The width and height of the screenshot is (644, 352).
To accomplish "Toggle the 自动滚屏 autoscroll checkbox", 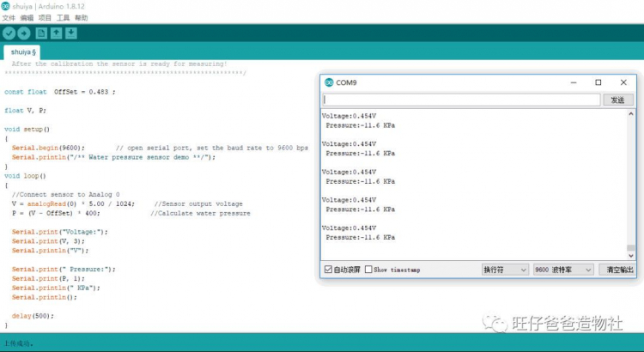I will (328, 270).
